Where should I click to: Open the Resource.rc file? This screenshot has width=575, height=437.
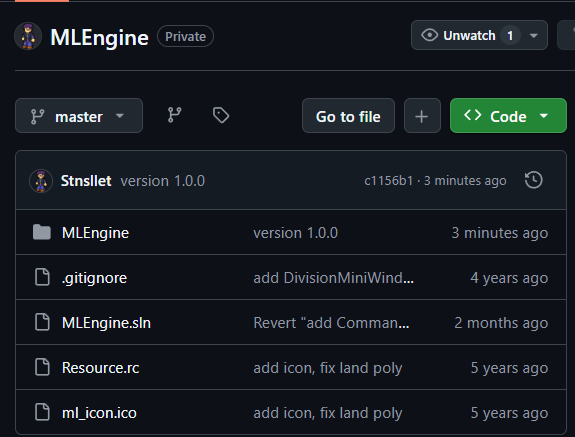[x=100, y=368]
